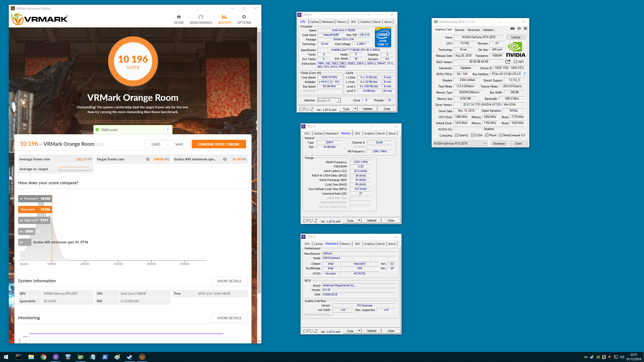Click the Giveaway button in GPU-Z

coord(499,144)
